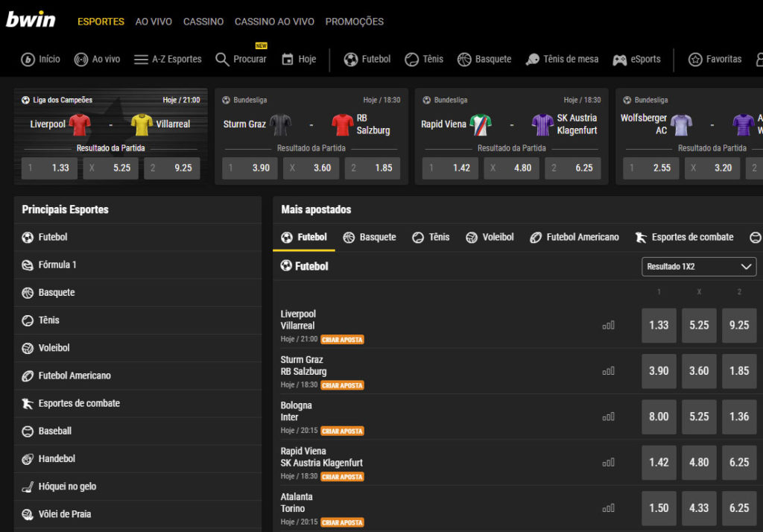Click the Futebol ball icon in top navigation

(x=351, y=60)
